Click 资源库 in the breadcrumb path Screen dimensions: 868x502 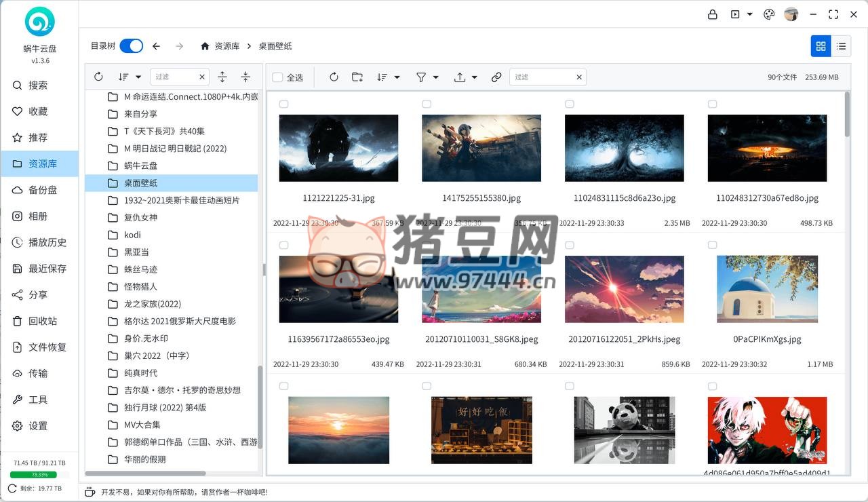point(226,46)
